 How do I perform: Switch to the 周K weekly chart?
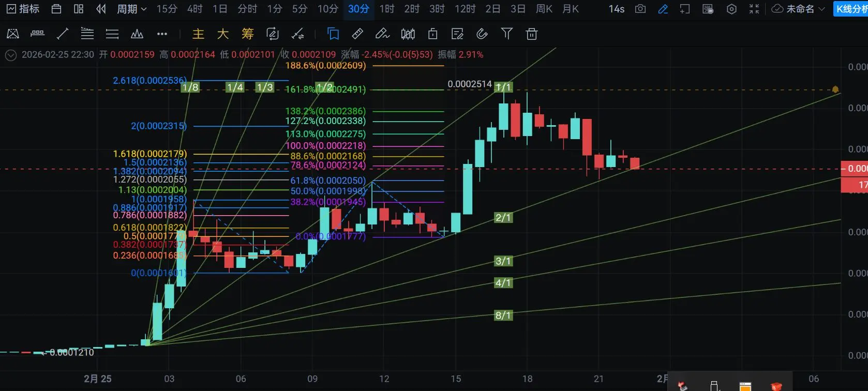[544, 9]
